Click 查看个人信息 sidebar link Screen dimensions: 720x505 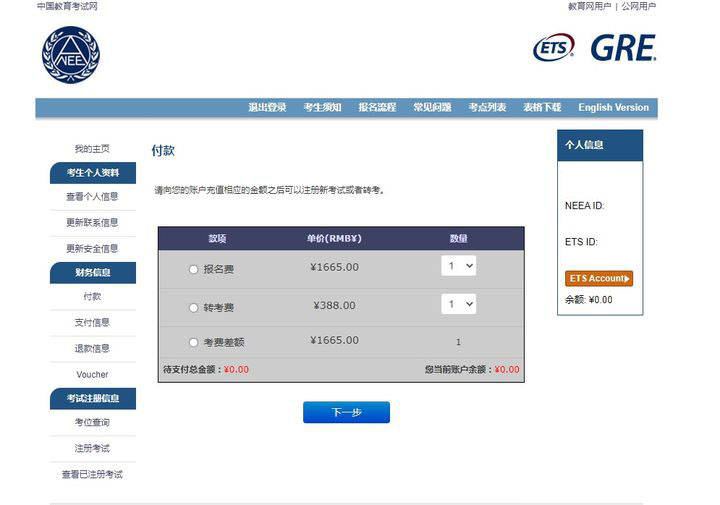coord(92,197)
